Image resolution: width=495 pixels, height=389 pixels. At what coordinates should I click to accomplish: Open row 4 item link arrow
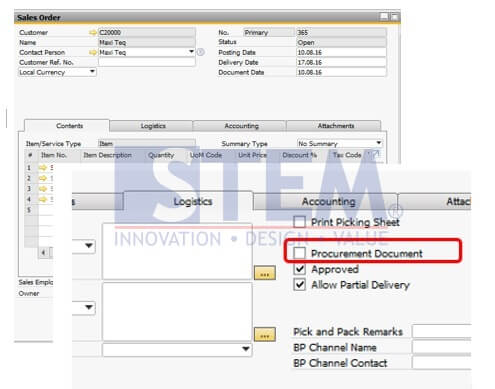[x=43, y=199]
